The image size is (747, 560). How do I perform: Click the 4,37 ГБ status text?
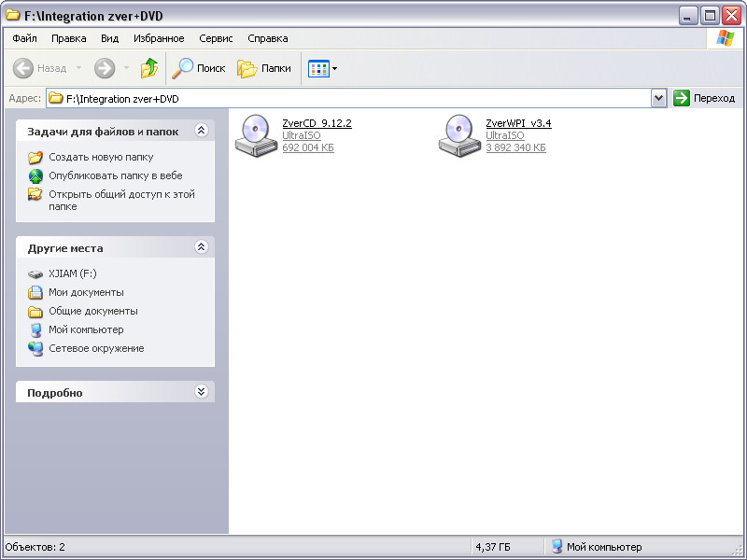pyautogui.click(x=493, y=547)
